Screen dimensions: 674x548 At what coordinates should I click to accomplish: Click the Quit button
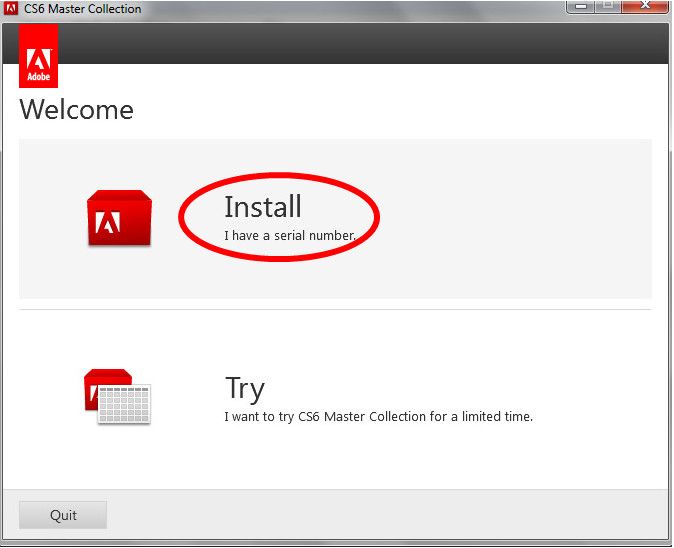coord(63,515)
